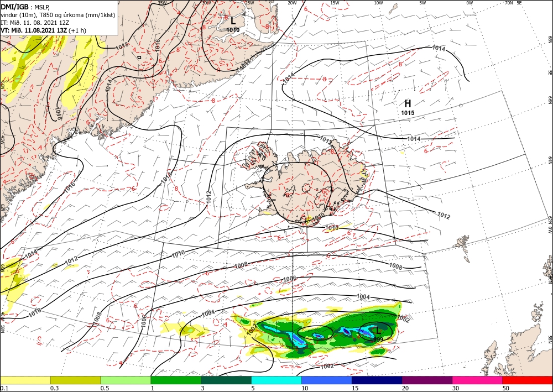Screen dimensions: 553x392
Task: Click the 'vindur (10m), T850 og úrkoma' line
Action: 58,15
